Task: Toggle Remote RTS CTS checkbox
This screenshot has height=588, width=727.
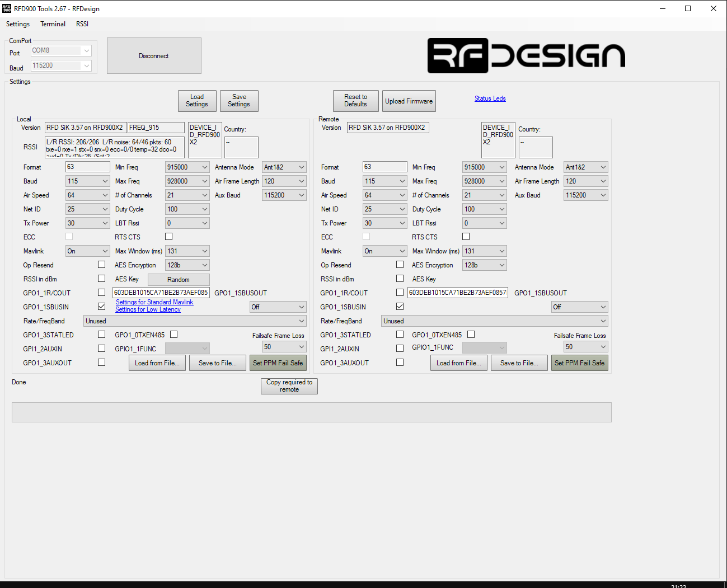Action: [466, 237]
